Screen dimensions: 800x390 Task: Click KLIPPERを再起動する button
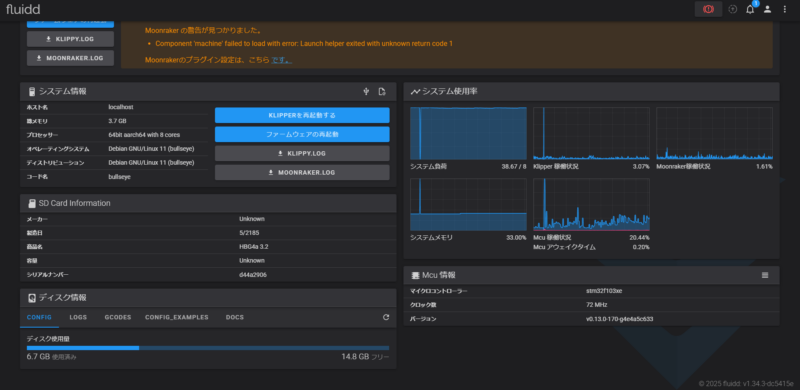pyautogui.click(x=302, y=115)
